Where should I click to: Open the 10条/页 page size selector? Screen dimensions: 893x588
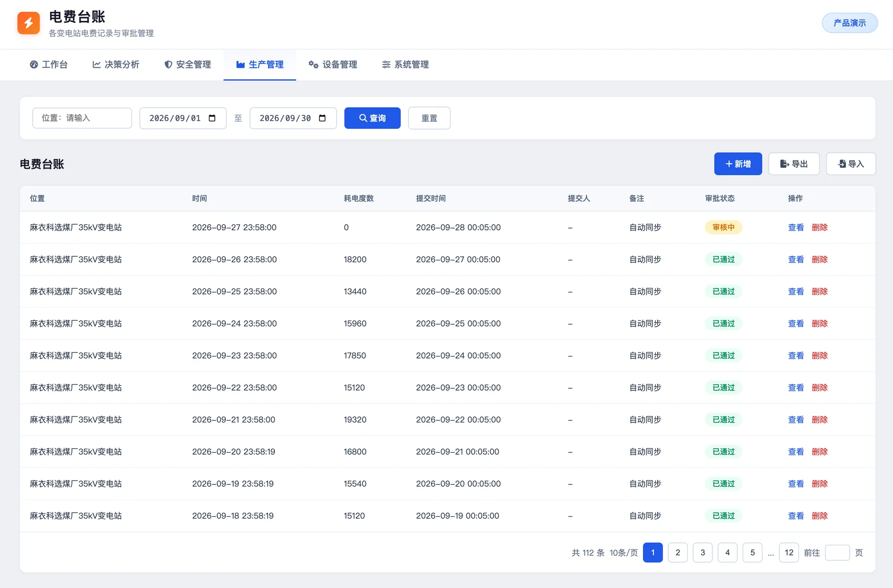(624, 553)
